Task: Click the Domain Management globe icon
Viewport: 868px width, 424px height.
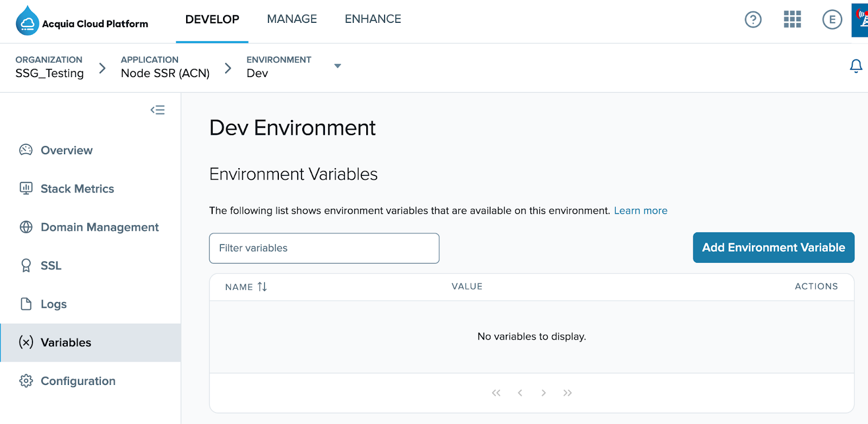Action: tap(26, 227)
